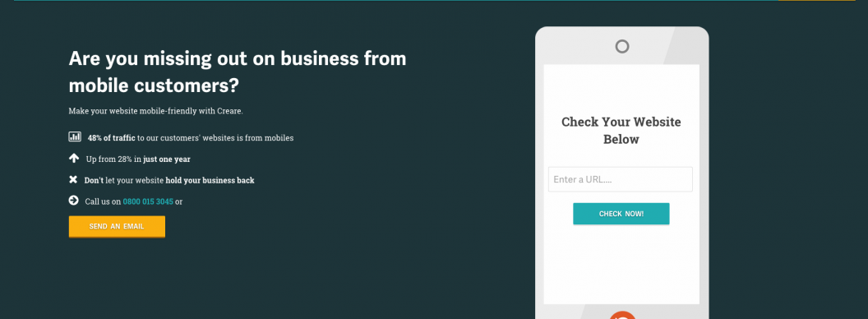
Task: Focus the Enter a URL input field
Action: coord(620,179)
